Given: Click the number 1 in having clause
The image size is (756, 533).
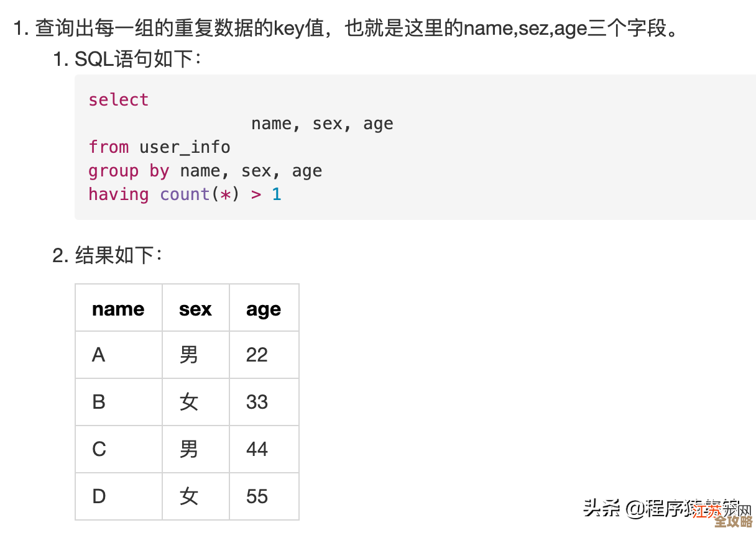Looking at the screenshot, I should point(277,194).
